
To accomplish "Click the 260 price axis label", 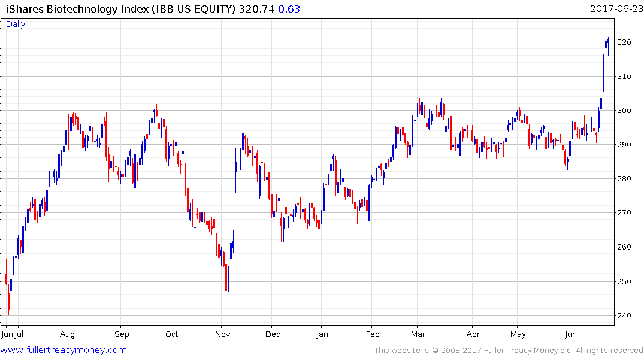I will point(624,247).
